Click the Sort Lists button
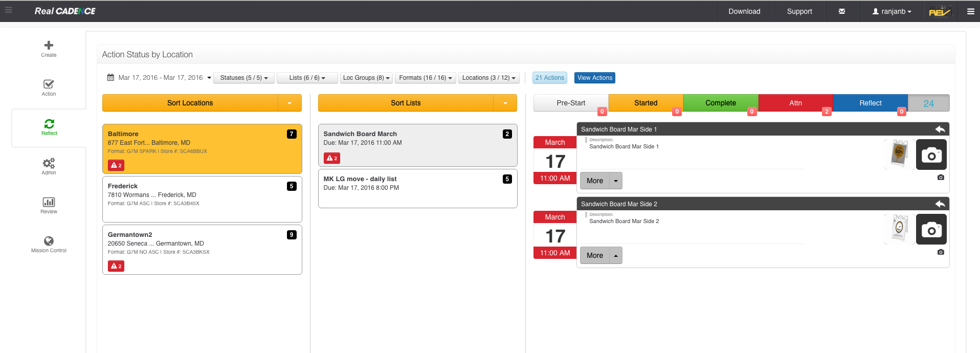980x353 pixels. click(x=406, y=103)
